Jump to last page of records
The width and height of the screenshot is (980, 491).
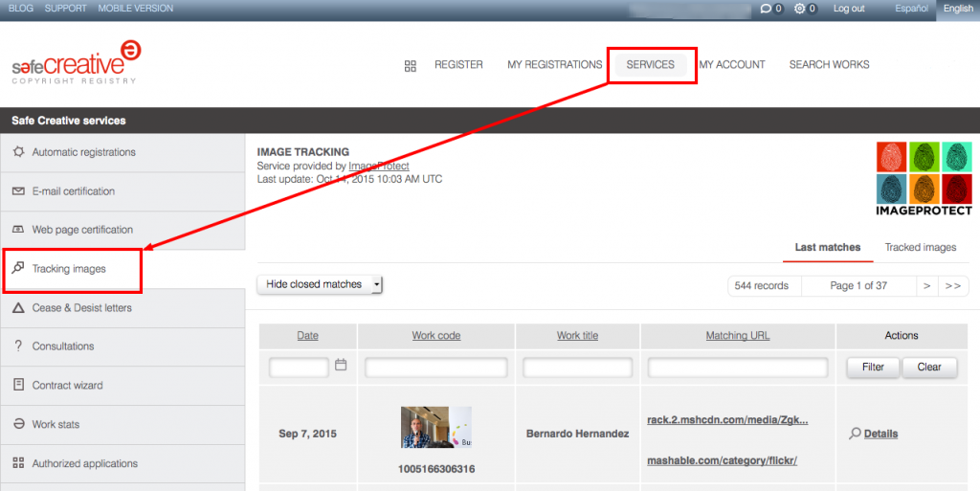point(953,285)
